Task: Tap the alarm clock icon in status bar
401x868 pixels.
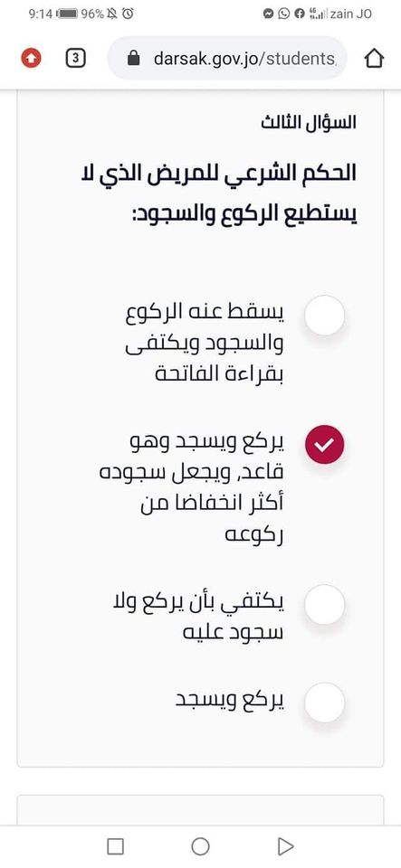Action: click(128, 14)
